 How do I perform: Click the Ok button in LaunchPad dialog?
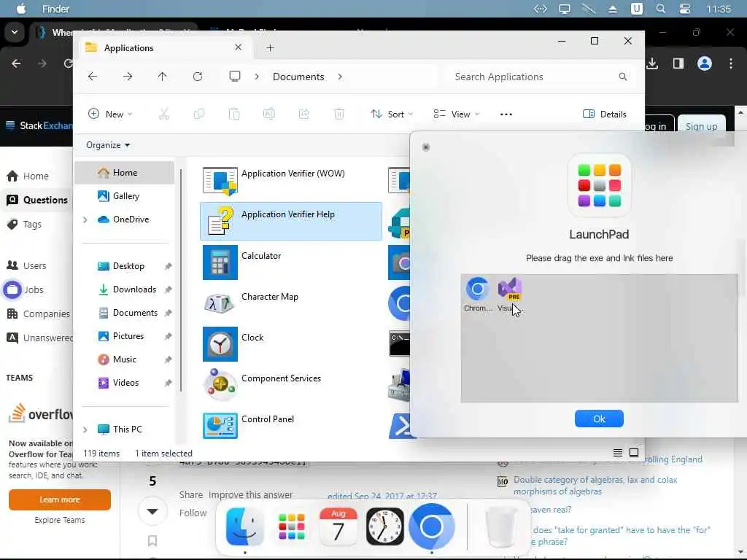[599, 419]
